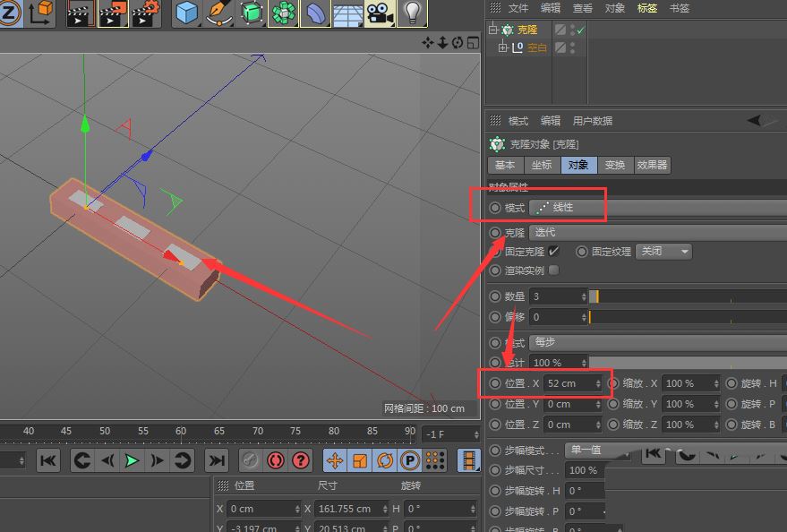Click the render view clapperboard icon
Viewport: 787px width, 532px height.
click(x=81, y=13)
